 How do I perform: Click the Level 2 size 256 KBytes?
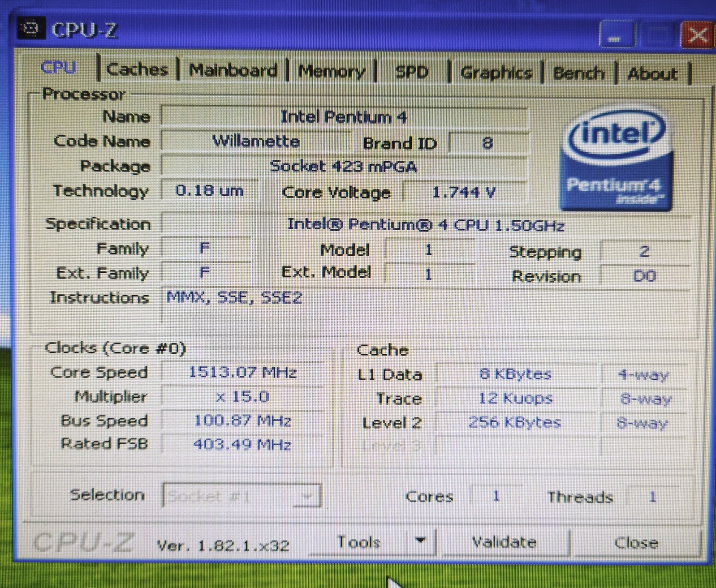point(515,422)
